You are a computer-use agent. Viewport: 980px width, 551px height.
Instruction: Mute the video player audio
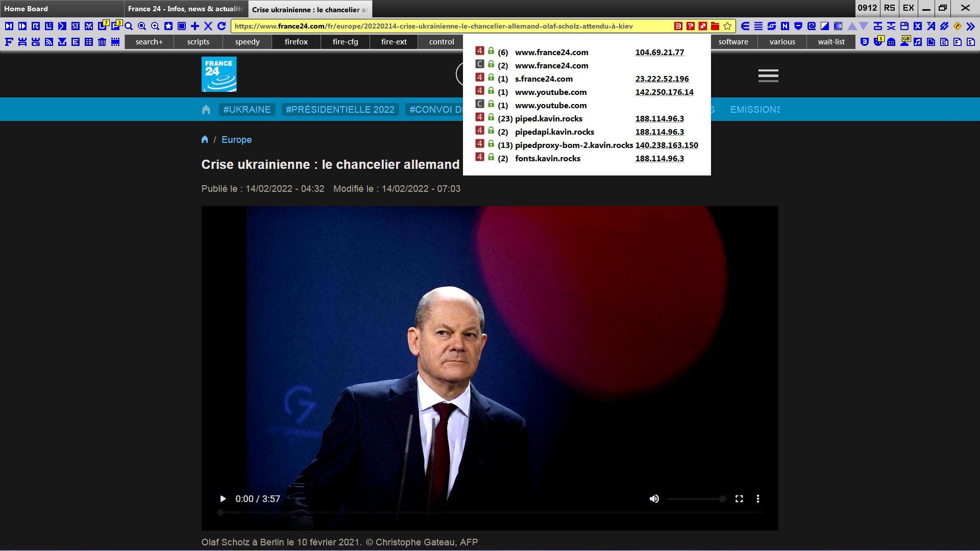pos(654,499)
